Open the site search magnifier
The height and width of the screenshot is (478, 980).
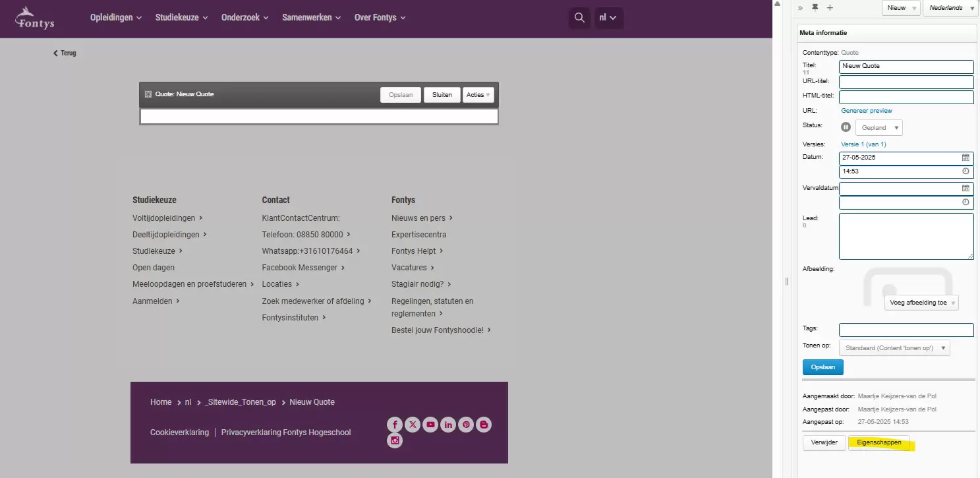579,18
